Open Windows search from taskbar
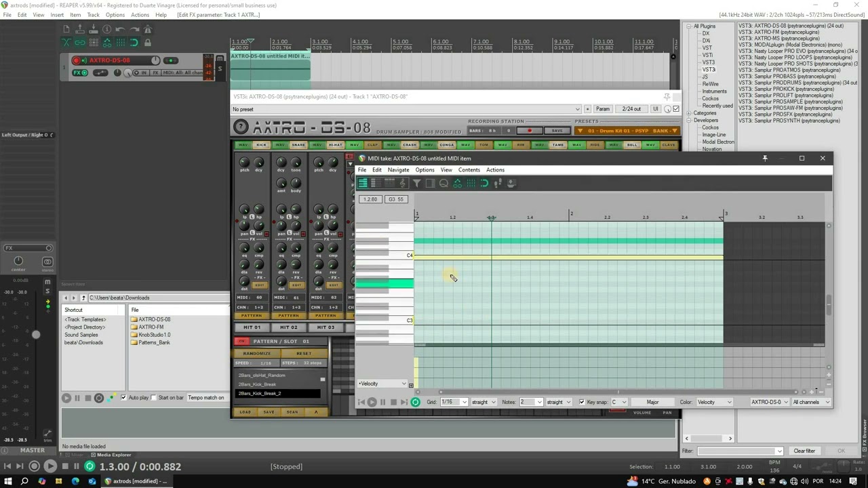The width and height of the screenshot is (868, 488). pyautogui.click(x=24, y=481)
